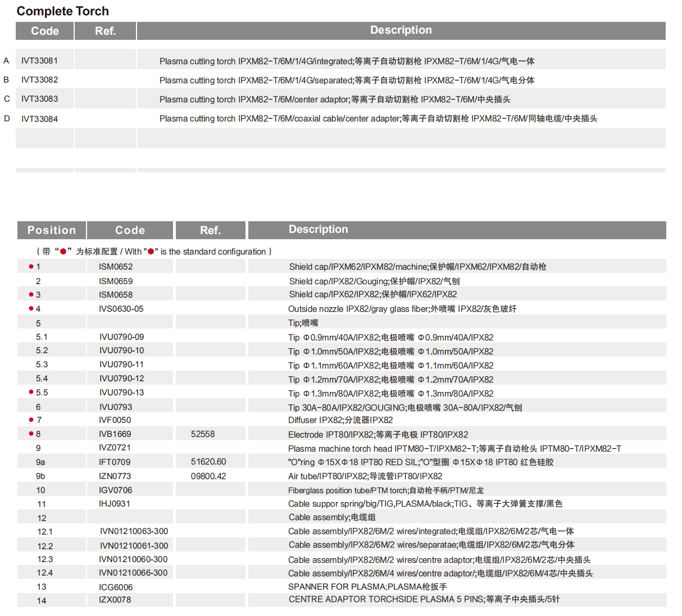Viewport: 682px width, 616px height.
Task: Click part code IVF0050
Action: pyautogui.click(x=115, y=420)
